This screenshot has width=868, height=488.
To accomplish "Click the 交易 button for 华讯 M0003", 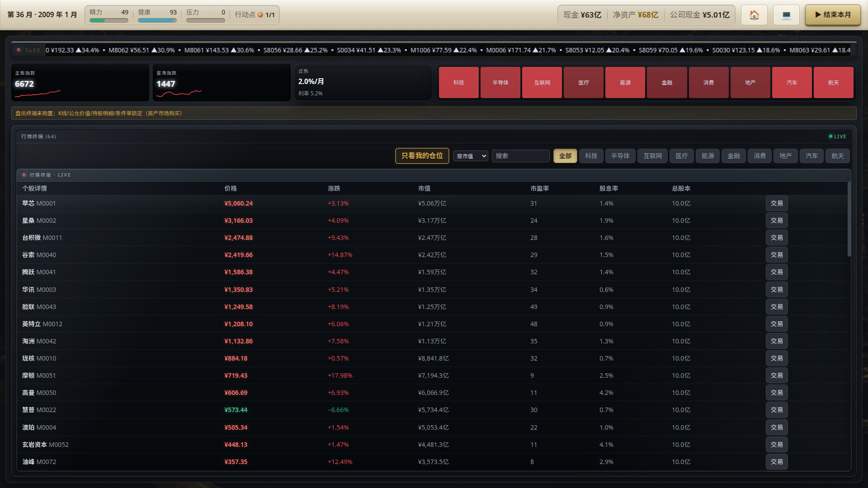I will tap(777, 290).
